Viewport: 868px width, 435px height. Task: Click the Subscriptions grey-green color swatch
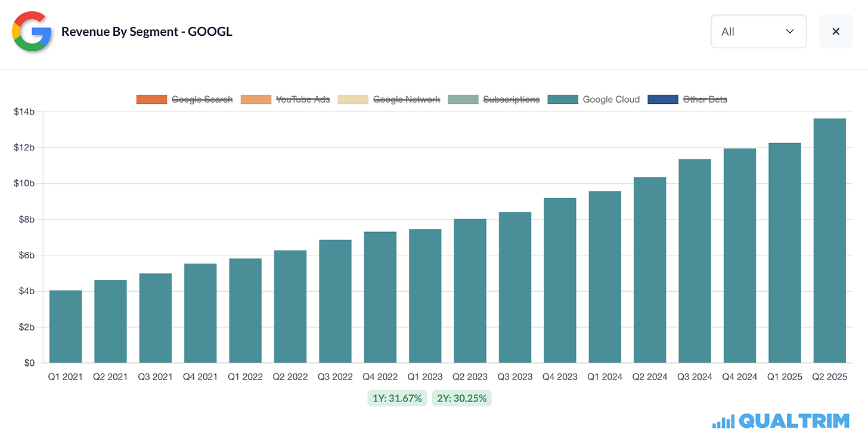[463, 100]
